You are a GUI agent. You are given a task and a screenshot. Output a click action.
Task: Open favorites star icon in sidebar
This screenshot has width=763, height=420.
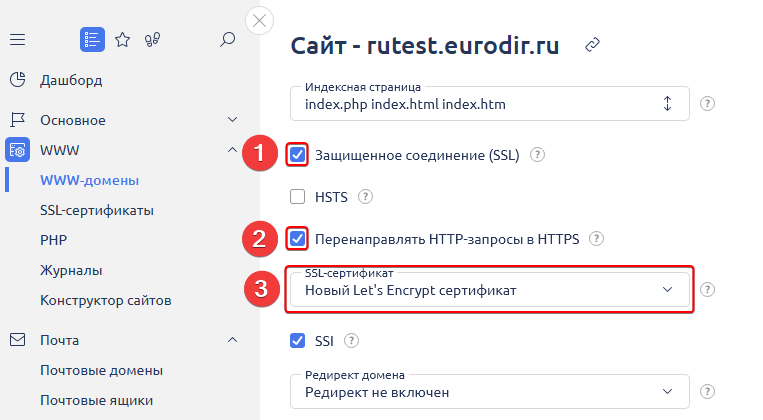pyautogui.click(x=122, y=40)
